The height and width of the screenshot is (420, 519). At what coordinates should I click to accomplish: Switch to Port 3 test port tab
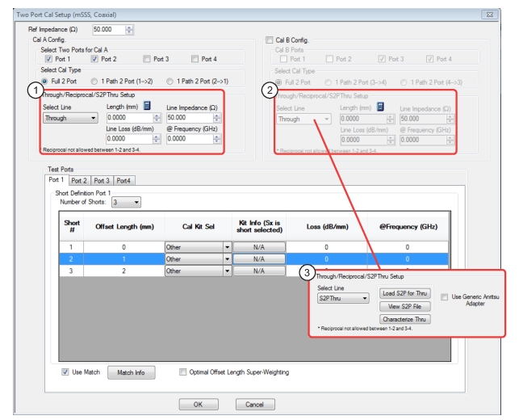click(102, 181)
